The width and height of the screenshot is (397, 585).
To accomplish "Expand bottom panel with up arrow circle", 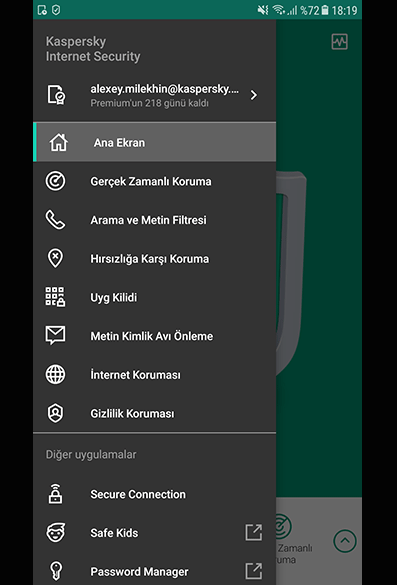I will 345,541.
